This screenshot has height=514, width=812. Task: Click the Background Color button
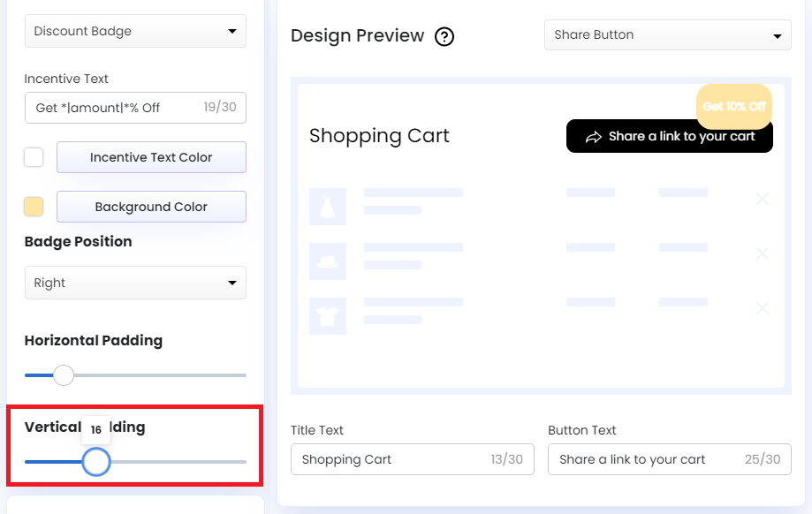[x=150, y=207]
